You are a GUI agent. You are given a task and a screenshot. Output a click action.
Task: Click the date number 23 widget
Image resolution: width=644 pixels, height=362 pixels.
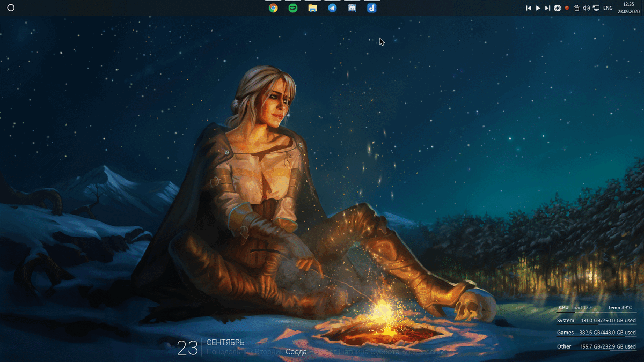tap(188, 349)
